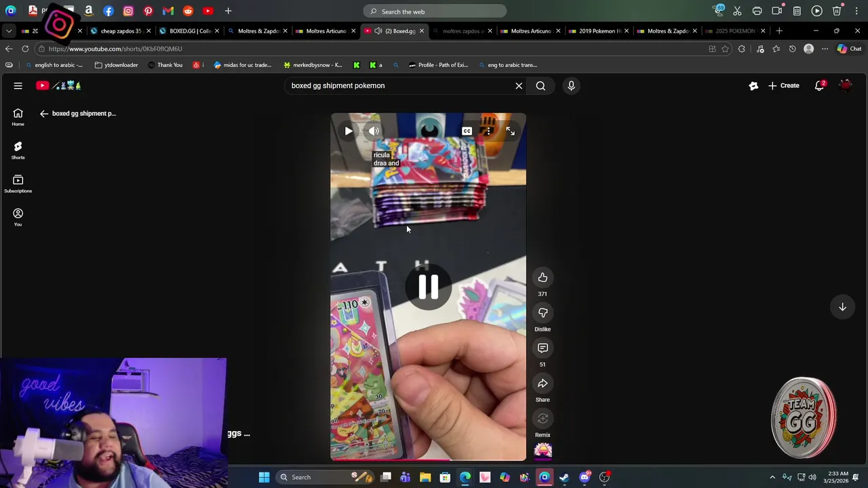Like the Short with thumbs up
Viewport: 868px width, 488px height.
pyautogui.click(x=542, y=277)
